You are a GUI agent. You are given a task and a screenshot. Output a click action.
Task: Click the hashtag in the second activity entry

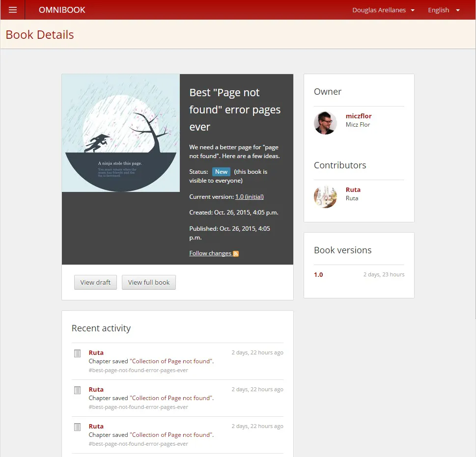(x=138, y=407)
